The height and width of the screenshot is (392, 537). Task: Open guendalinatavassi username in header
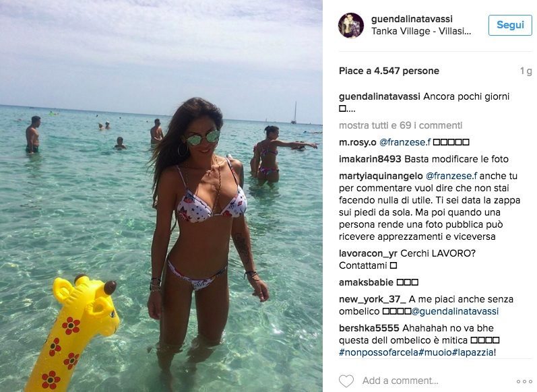click(x=412, y=19)
